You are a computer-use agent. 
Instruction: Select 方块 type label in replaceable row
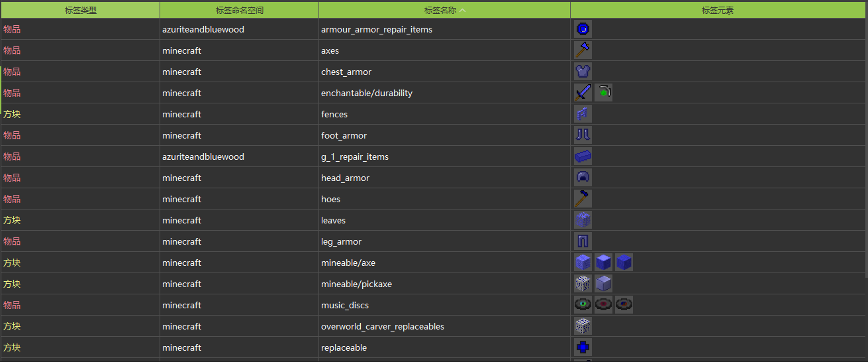[12, 347]
